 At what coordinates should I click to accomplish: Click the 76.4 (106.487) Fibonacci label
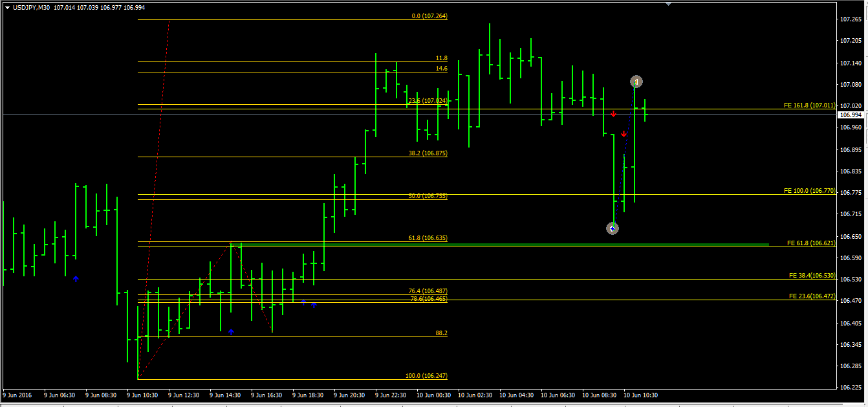point(428,291)
